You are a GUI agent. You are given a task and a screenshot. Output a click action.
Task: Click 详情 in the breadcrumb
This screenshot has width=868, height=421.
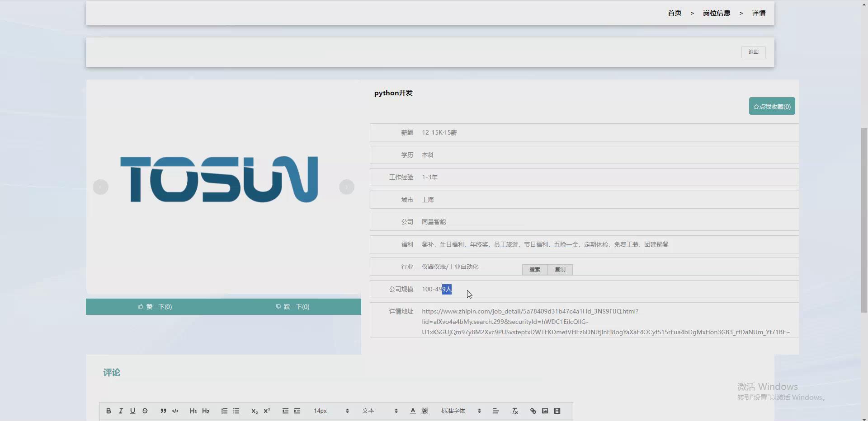[x=759, y=13]
